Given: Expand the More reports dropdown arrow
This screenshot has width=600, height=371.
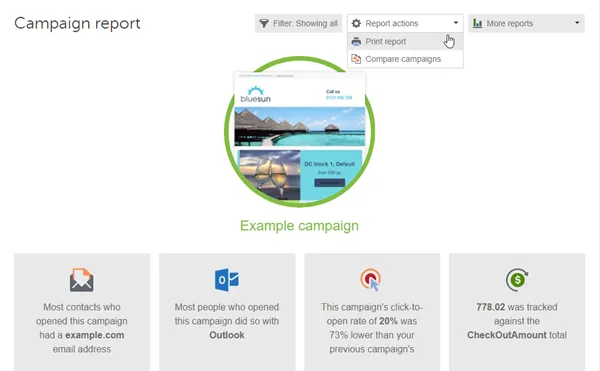Looking at the screenshot, I should (577, 23).
